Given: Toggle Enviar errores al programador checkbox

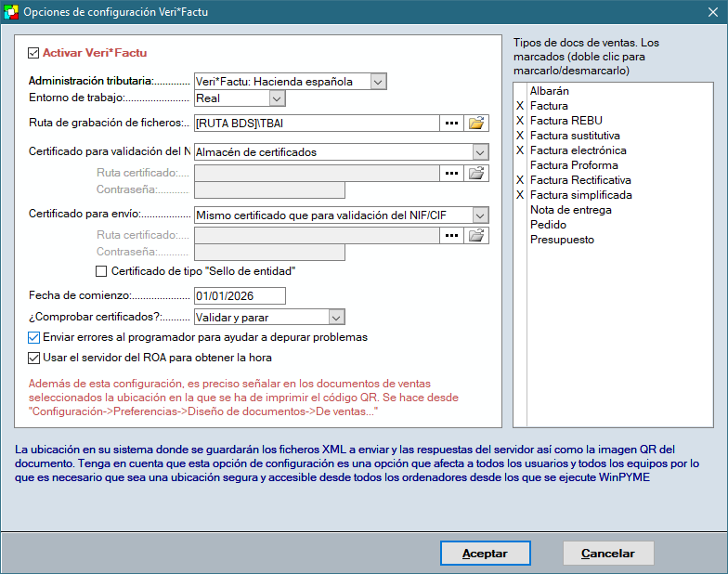Looking at the screenshot, I should [34, 337].
